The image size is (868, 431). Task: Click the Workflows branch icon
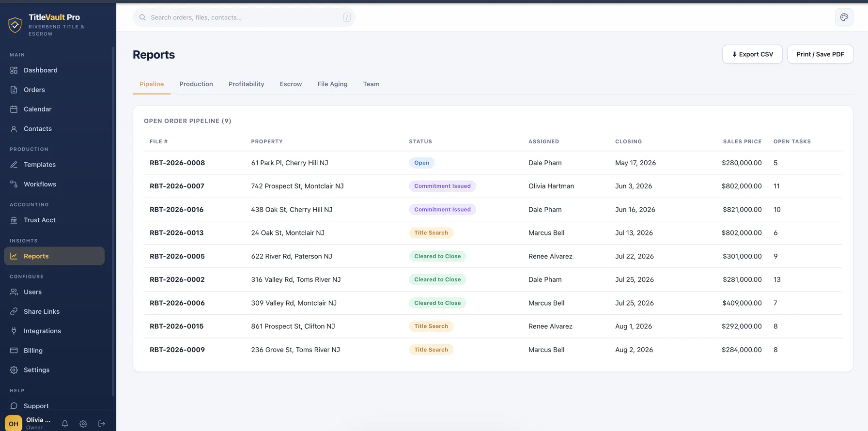pos(14,184)
